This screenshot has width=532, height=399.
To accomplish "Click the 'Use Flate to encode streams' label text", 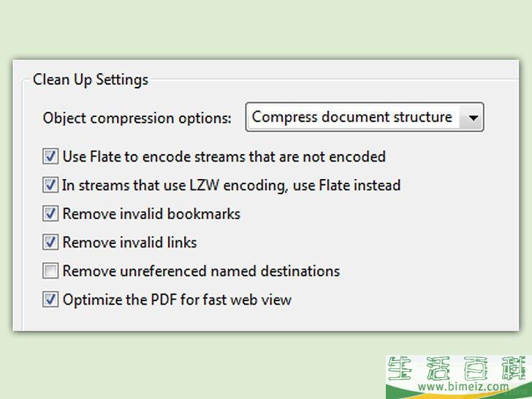I will point(224,156).
